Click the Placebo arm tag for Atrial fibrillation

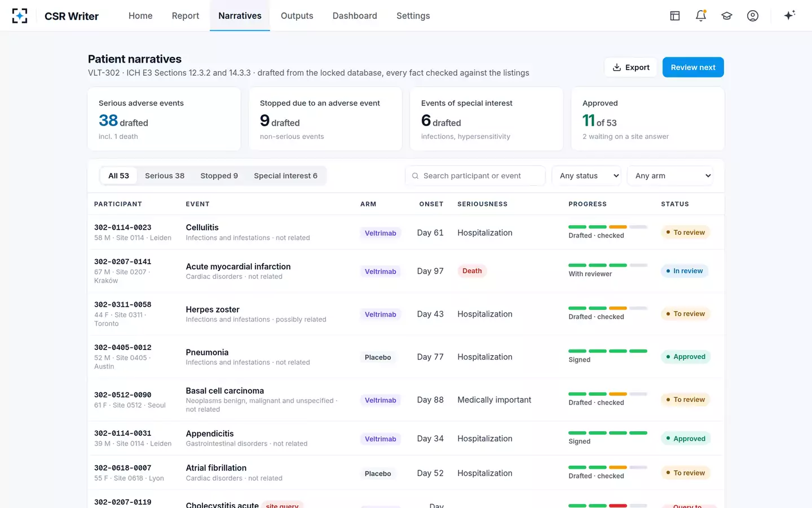(x=378, y=474)
